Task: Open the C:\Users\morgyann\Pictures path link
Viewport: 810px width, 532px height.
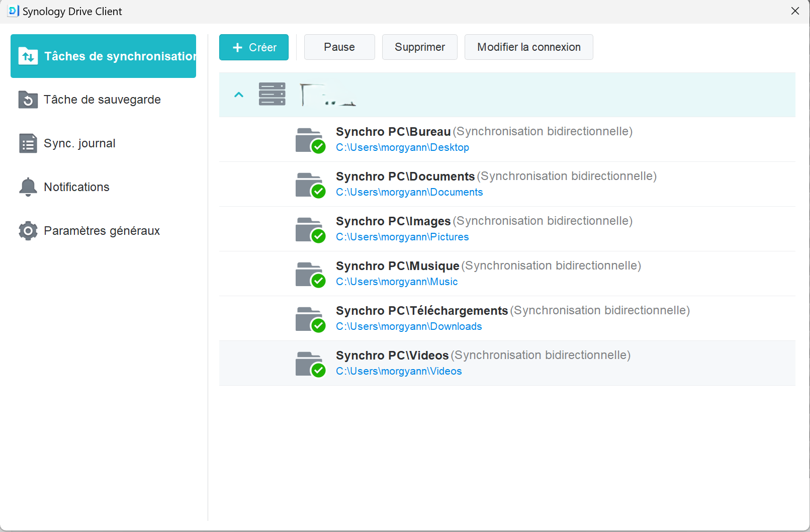Action: [402, 237]
